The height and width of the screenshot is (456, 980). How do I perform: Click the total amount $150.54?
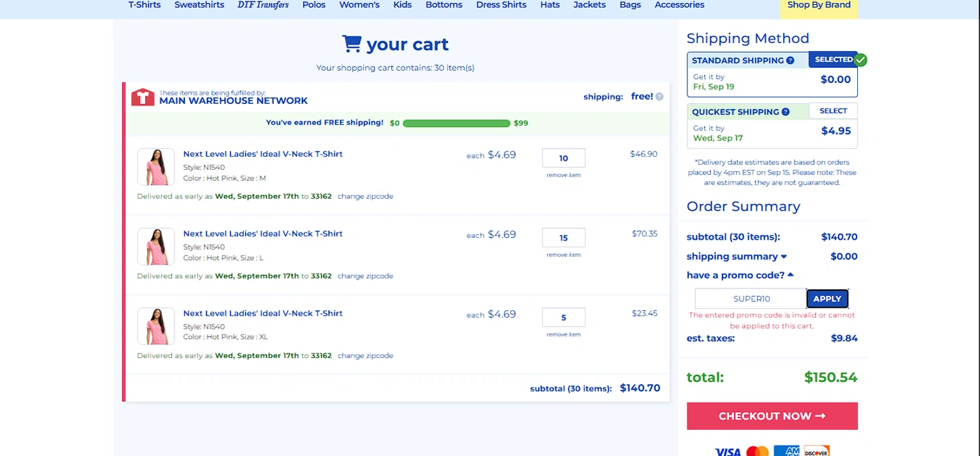830,378
